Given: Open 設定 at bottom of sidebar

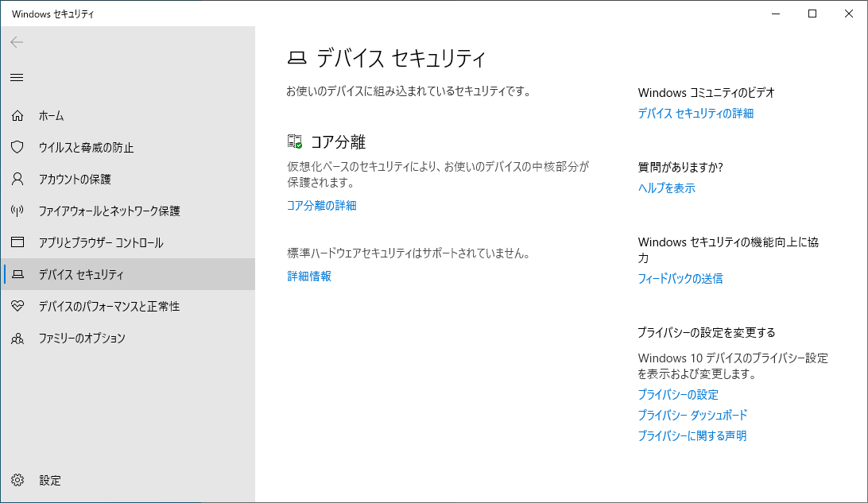Looking at the screenshot, I should coord(128,480).
